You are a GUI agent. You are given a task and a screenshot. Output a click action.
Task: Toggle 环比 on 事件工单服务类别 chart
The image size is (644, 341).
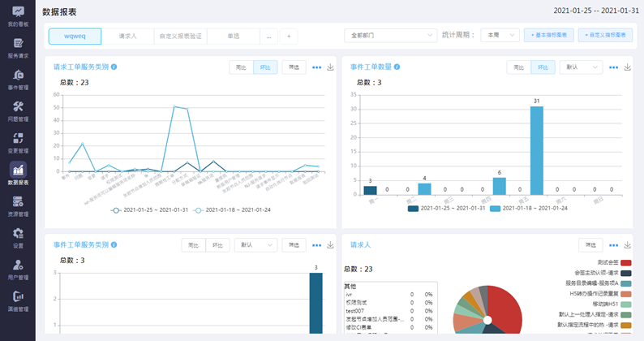click(217, 244)
